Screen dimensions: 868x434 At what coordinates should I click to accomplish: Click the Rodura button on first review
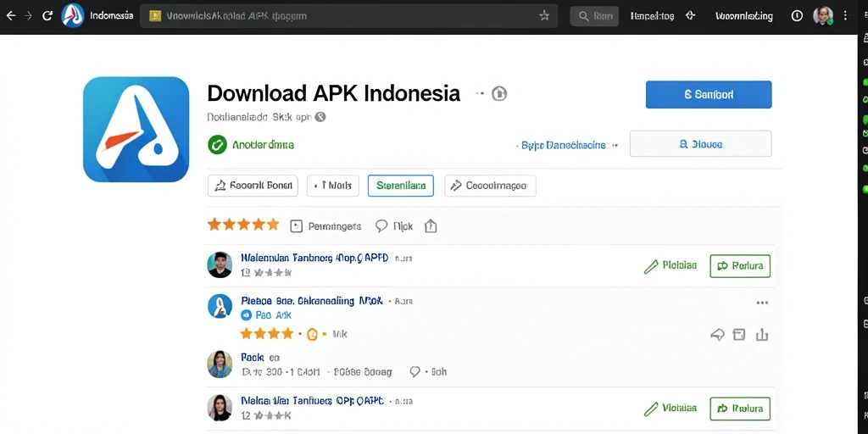[740, 266]
